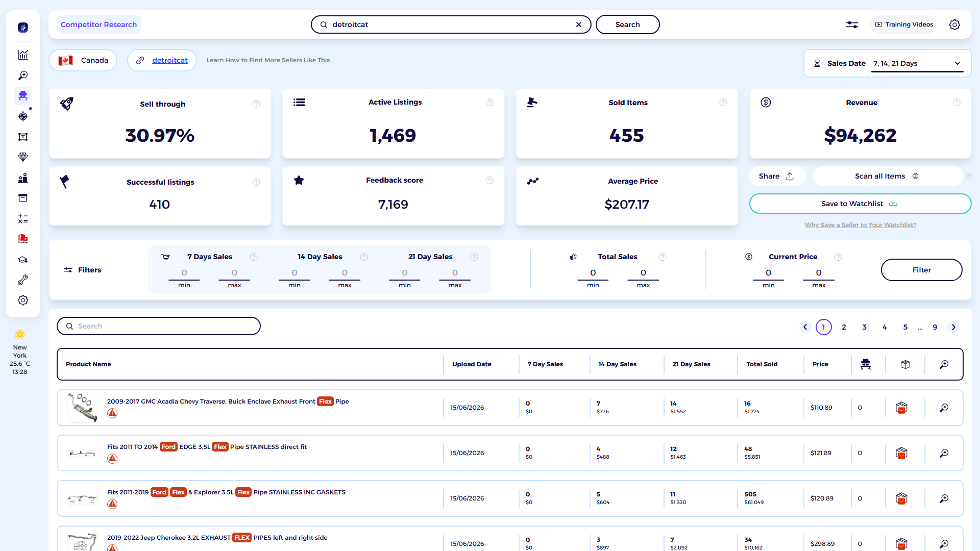Click 14 Day Sales max input

click(x=345, y=273)
